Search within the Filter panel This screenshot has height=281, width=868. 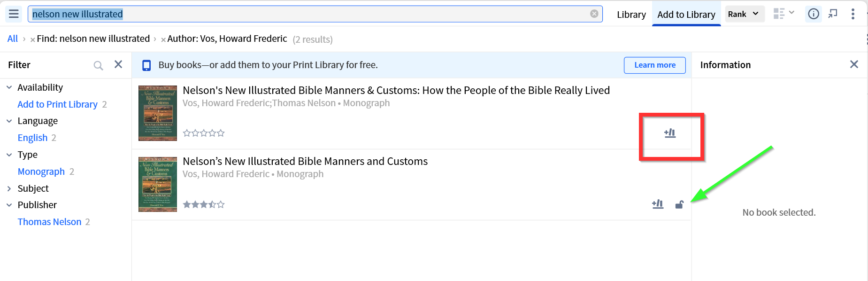(x=98, y=65)
